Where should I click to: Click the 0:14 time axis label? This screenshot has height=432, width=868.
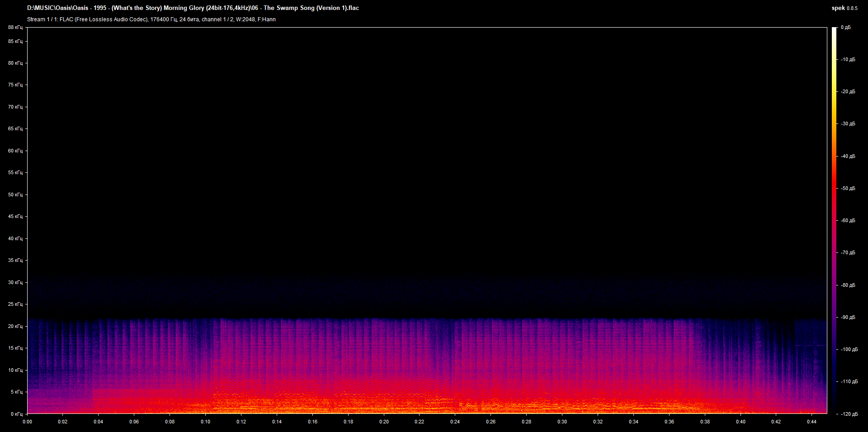pyautogui.click(x=277, y=422)
